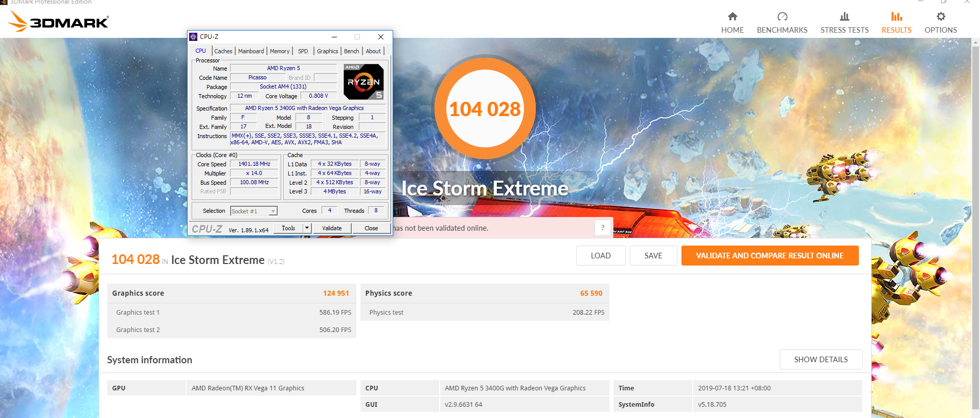Open Stress Tests via bar chart icon
This screenshot has height=418, width=980.
845,16
